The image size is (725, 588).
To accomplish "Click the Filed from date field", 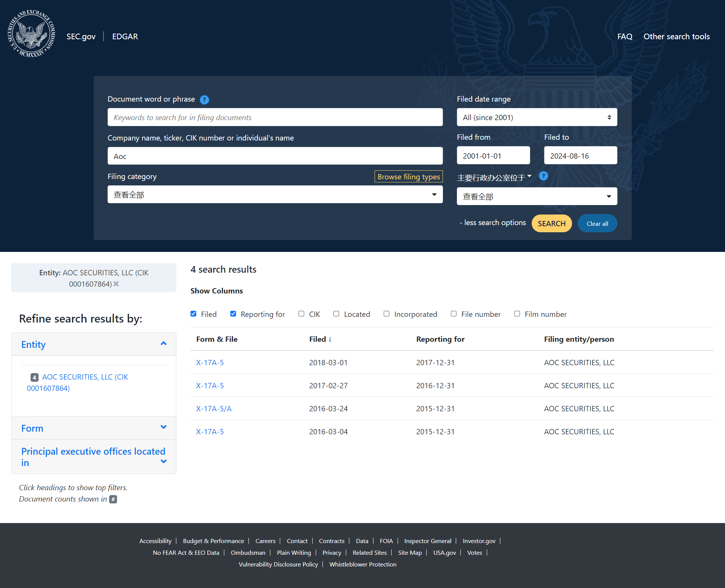I will point(493,156).
